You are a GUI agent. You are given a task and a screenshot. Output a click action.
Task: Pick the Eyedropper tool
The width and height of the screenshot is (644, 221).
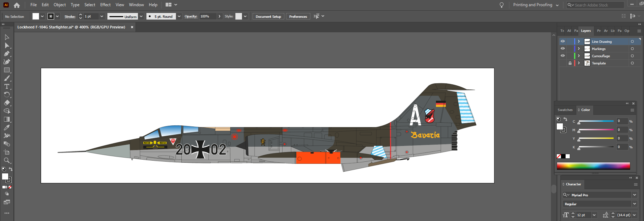[x=7, y=127]
